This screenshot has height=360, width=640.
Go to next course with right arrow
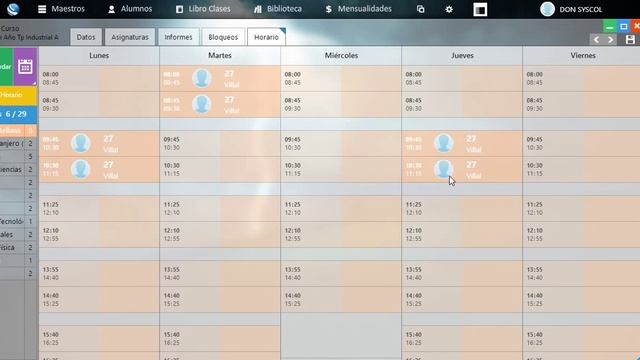(610, 40)
